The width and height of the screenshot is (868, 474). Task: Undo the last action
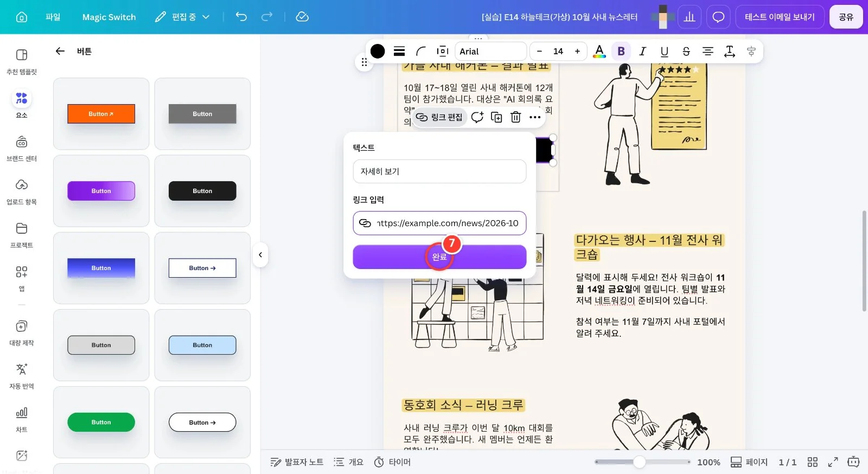241,17
